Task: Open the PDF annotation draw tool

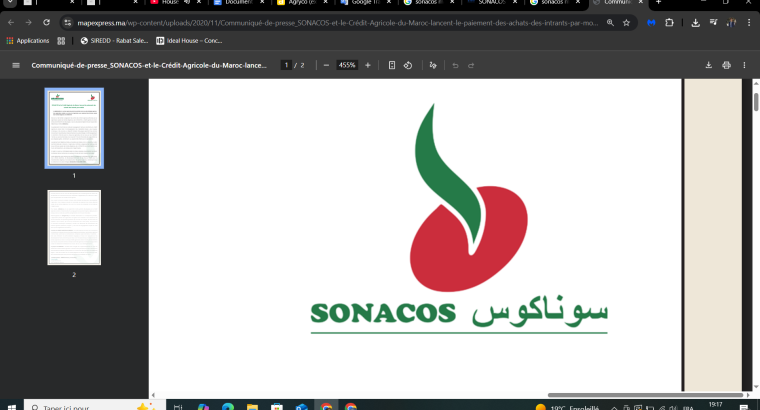Action: coord(433,65)
